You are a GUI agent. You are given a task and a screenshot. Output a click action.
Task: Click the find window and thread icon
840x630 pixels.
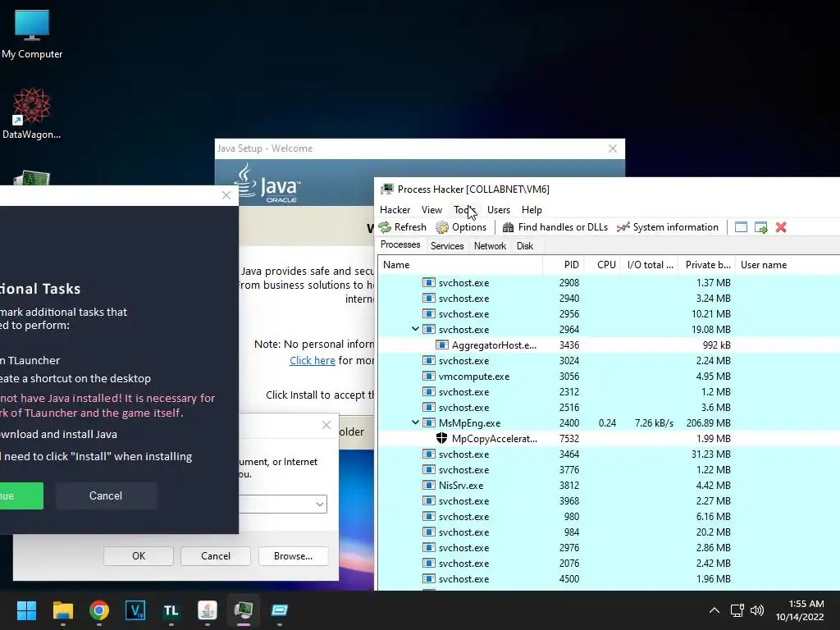click(x=760, y=227)
